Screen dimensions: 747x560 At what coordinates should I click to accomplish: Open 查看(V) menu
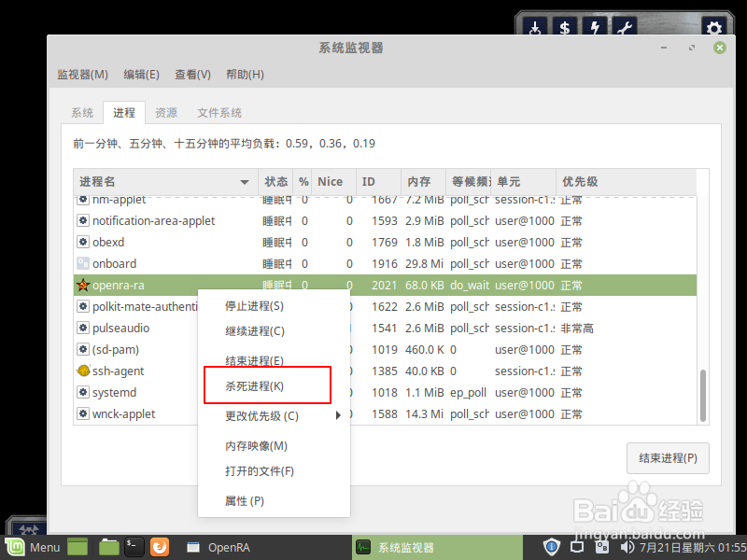192,75
